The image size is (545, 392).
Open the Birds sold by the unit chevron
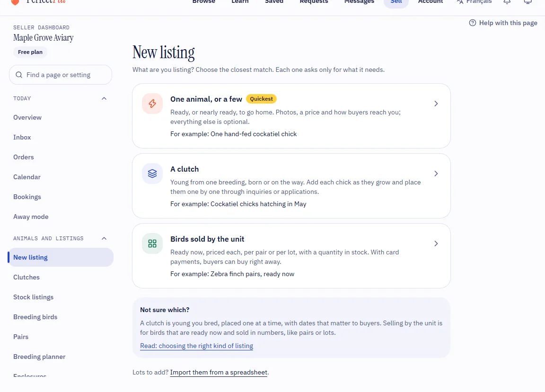click(x=436, y=243)
